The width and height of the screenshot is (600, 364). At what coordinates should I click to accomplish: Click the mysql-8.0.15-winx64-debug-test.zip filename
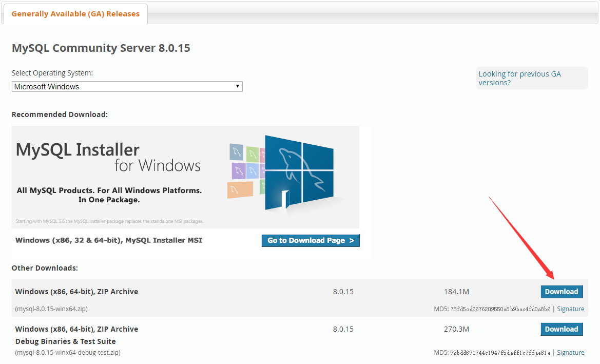tap(67, 353)
